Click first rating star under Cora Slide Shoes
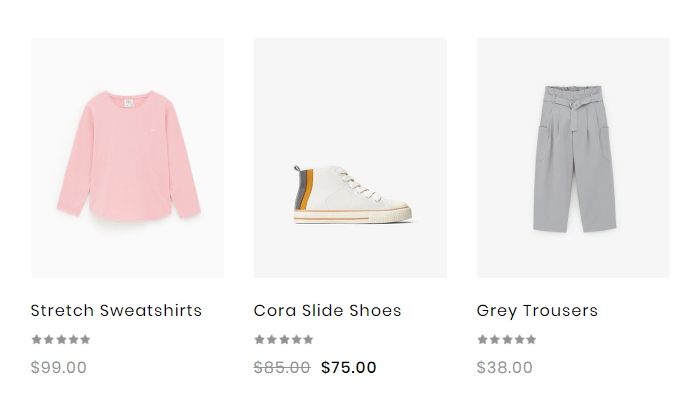Image resolution: width=700 pixels, height=406 pixels. pos(259,340)
